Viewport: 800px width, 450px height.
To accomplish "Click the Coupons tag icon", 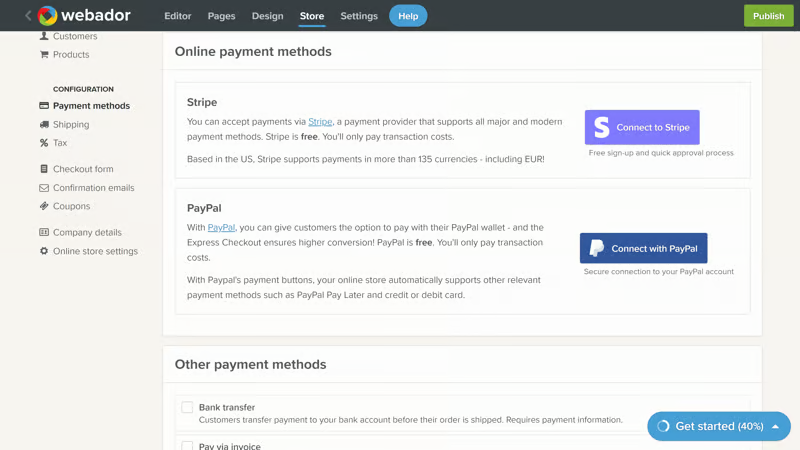I will point(44,206).
